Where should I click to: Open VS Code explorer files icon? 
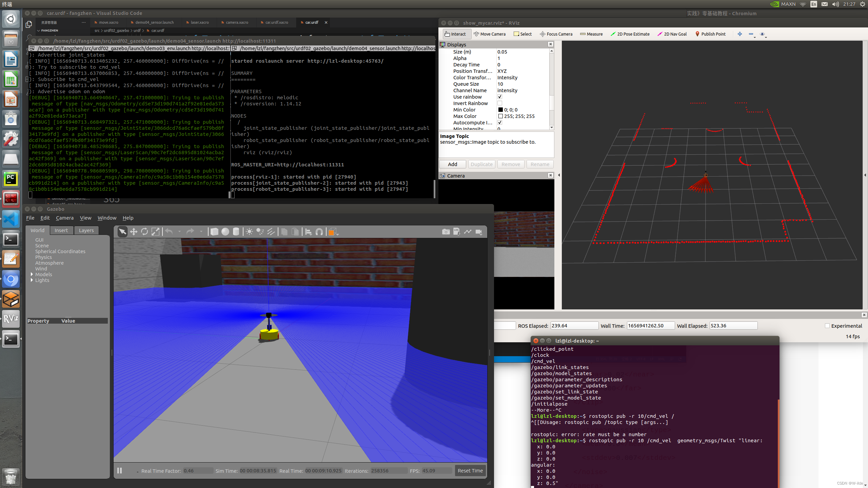(29, 24)
